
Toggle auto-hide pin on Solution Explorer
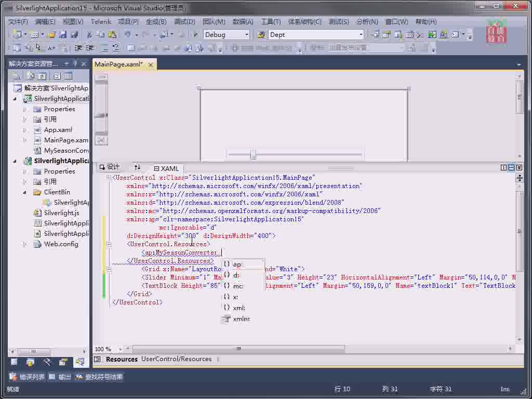75,63
